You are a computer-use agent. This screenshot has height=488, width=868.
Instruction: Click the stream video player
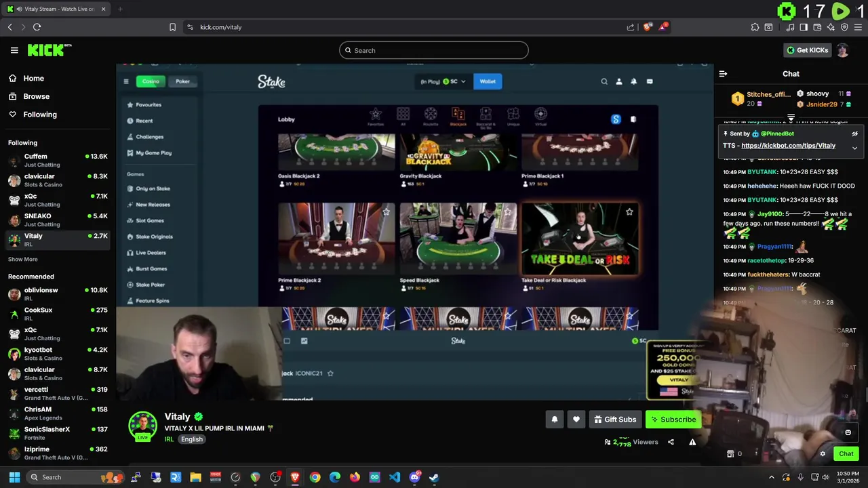415,232
